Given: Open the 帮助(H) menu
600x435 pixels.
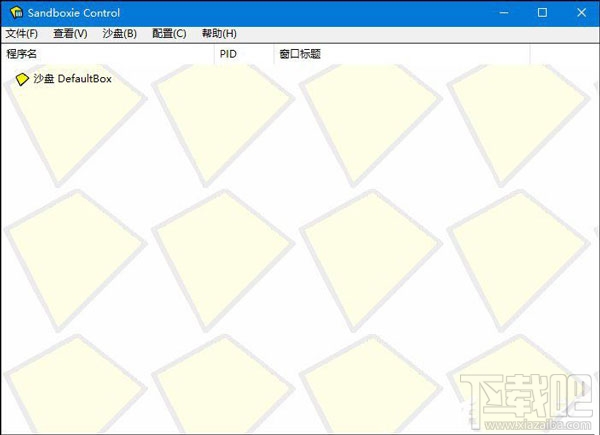Looking at the screenshot, I should click(219, 34).
